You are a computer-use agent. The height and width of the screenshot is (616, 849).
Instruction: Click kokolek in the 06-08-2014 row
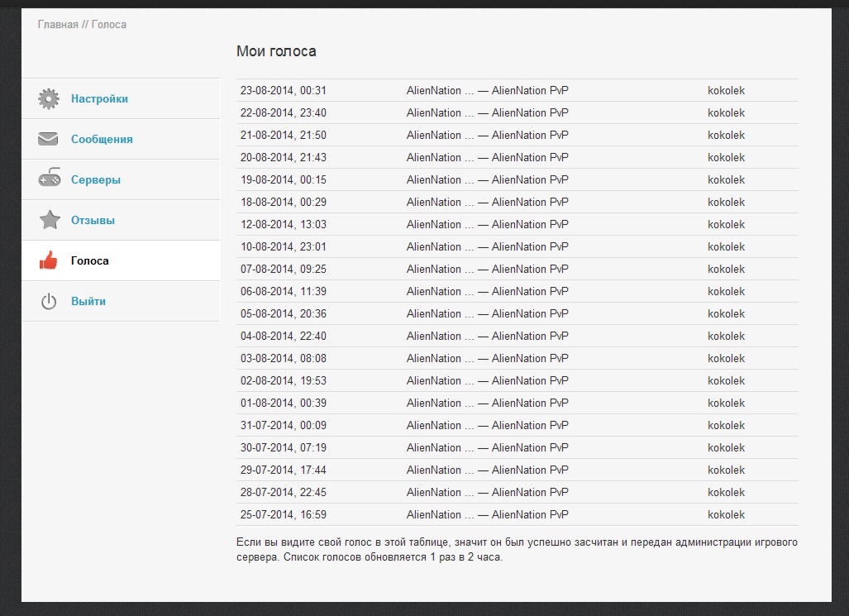click(726, 292)
